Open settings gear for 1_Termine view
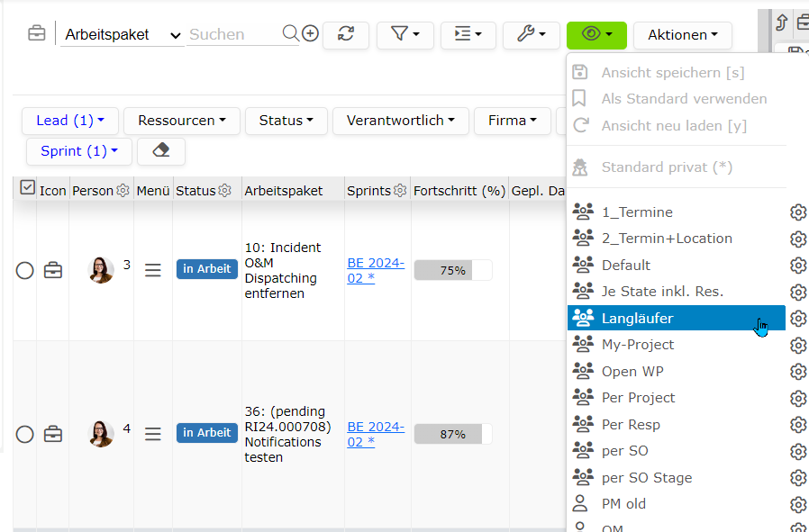The height and width of the screenshot is (532, 809). (798, 212)
